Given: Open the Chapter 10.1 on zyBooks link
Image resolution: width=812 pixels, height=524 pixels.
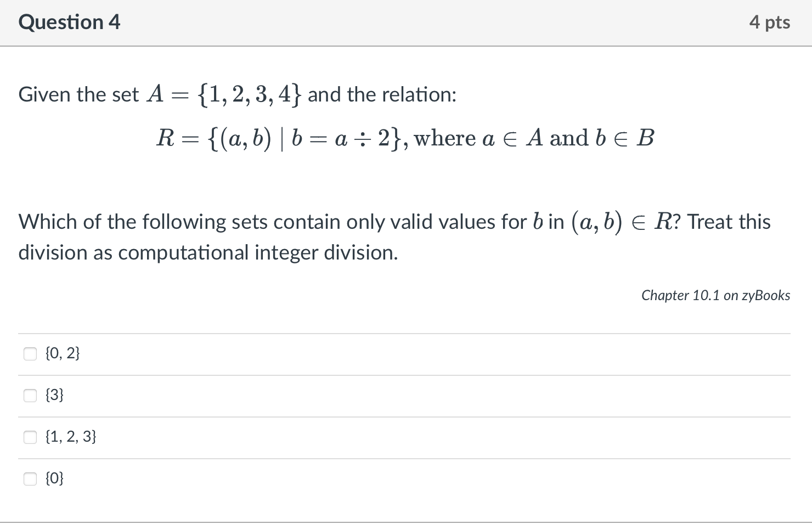Looking at the screenshot, I should point(715,295).
